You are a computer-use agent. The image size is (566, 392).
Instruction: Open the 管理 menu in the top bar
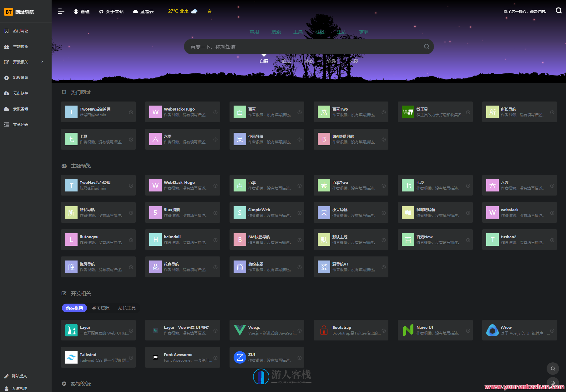pyautogui.click(x=82, y=12)
